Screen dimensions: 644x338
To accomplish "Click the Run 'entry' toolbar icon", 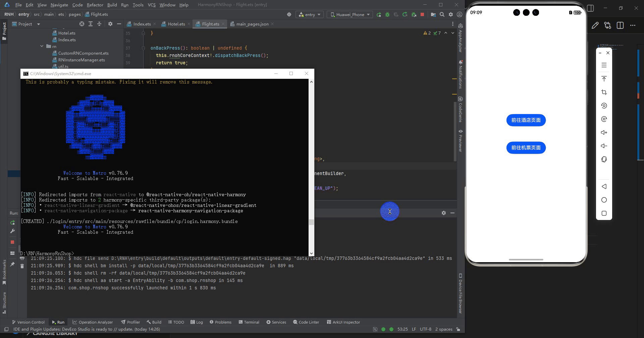I will pos(379,15).
